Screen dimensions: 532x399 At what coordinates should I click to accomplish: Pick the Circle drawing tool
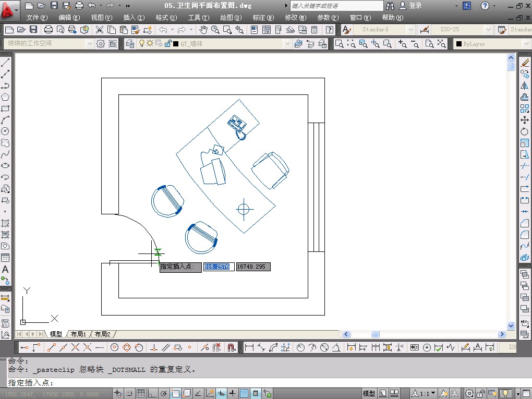[5, 131]
